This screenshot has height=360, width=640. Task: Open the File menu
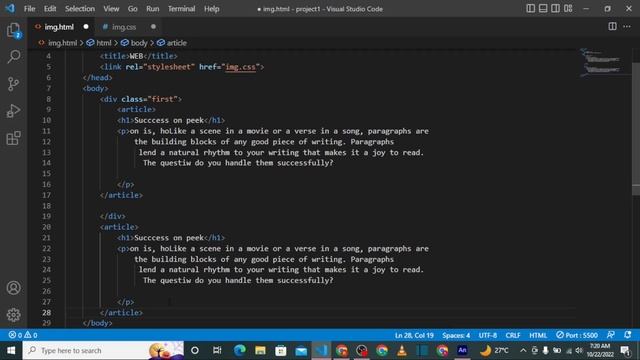29,9
